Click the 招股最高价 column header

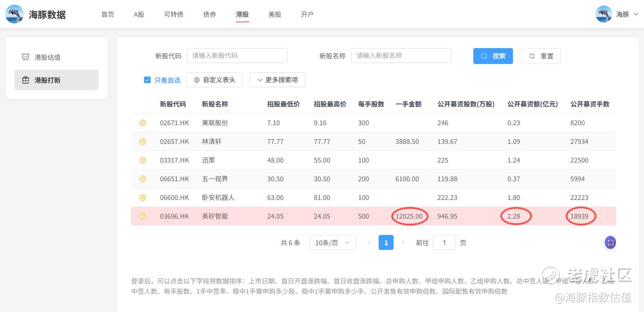click(330, 104)
